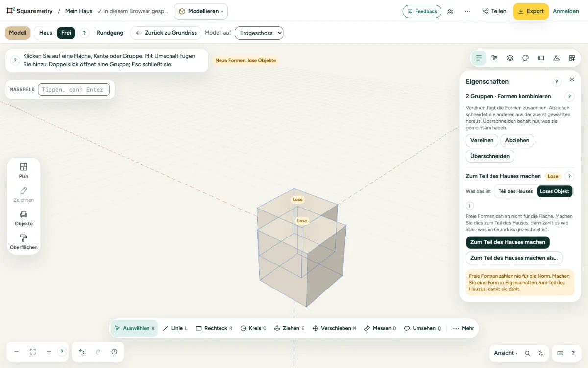This screenshot has width=588, height=368.
Task: Click the Überschneiden button
Action: 490,156
